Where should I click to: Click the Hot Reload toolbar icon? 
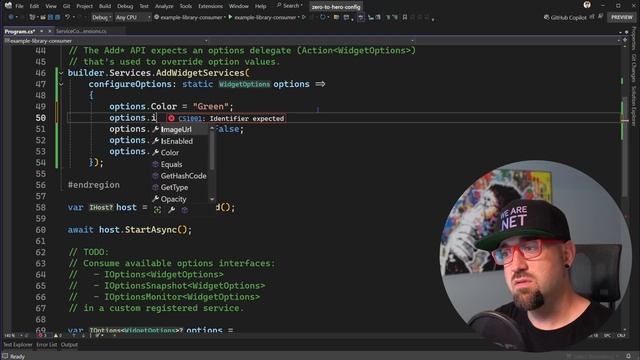323,17
